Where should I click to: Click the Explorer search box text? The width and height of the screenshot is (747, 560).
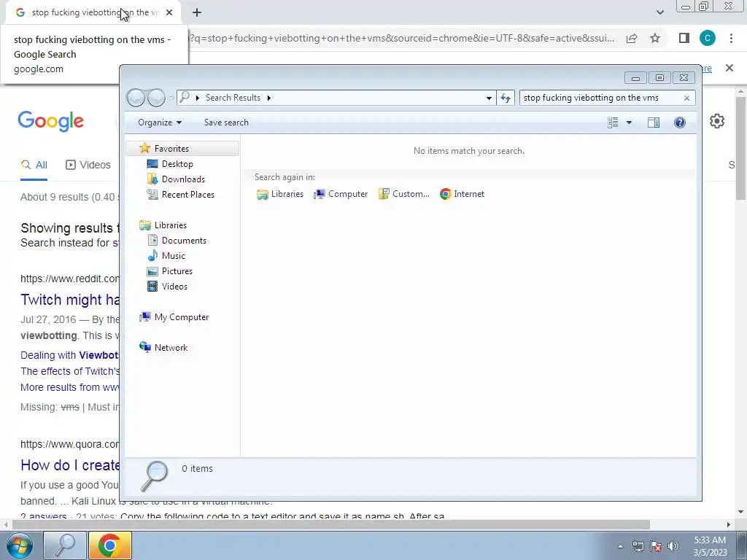click(591, 98)
